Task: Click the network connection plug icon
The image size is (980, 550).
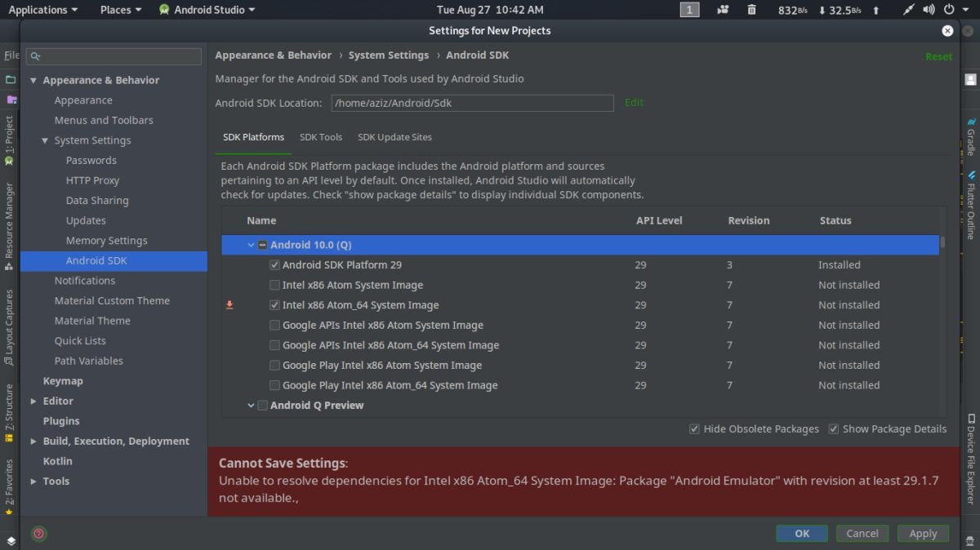Action: [909, 10]
